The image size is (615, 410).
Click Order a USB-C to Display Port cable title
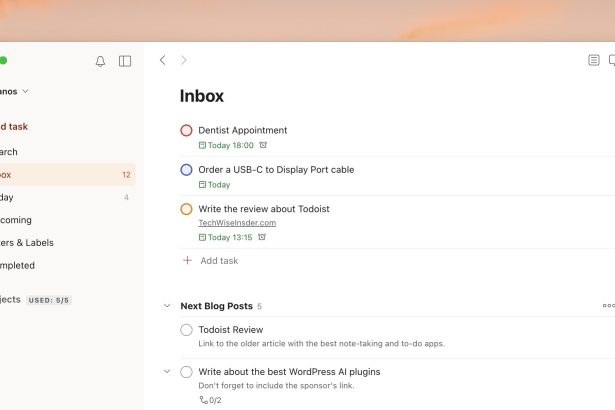coord(276,169)
